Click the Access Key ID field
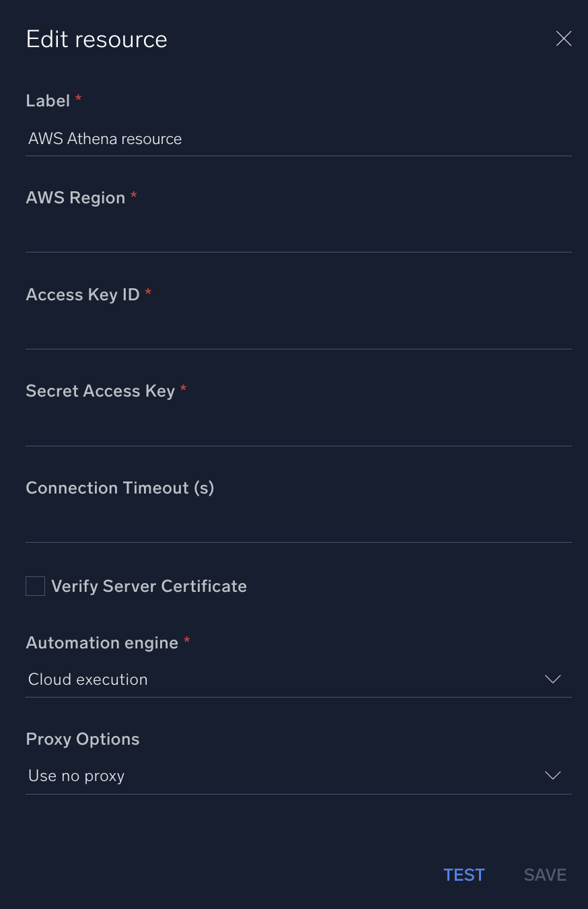Screen dimensions: 588x909 pyautogui.click(x=299, y=333)
